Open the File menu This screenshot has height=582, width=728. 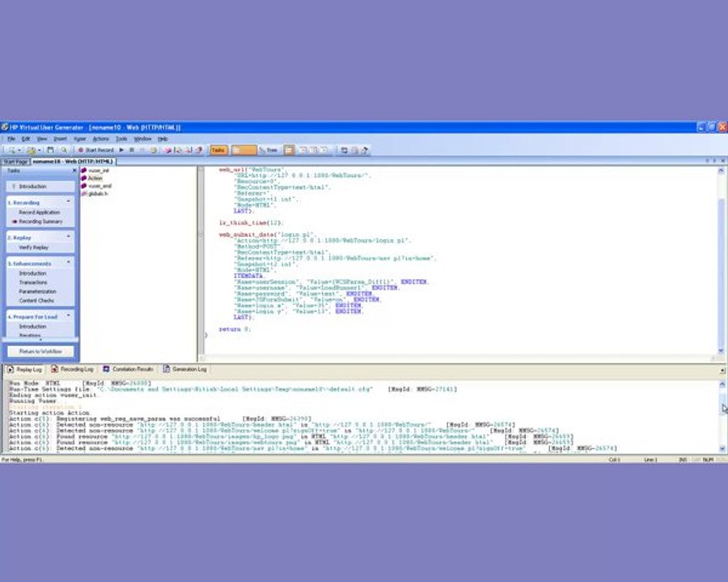[11, 139]
